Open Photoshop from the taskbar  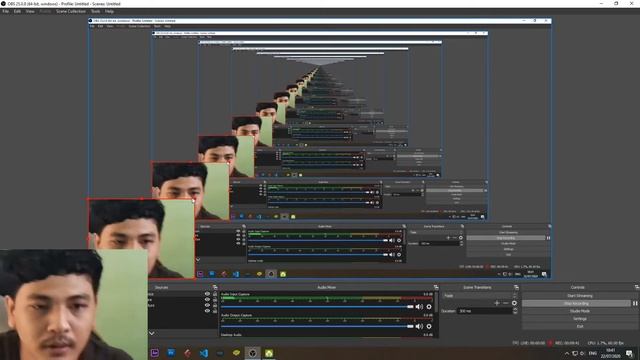(x=171, y=353)
